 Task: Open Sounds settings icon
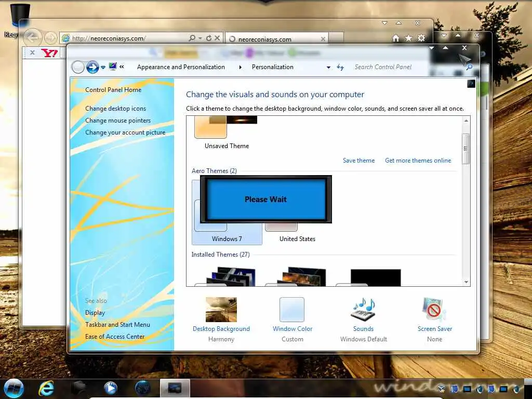(x=363, y=309)
